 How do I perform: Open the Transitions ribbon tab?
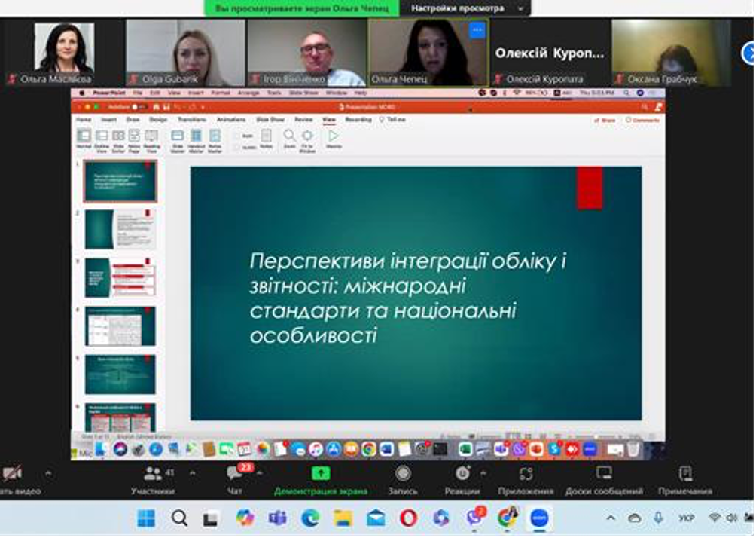click(x=192, y=119)
